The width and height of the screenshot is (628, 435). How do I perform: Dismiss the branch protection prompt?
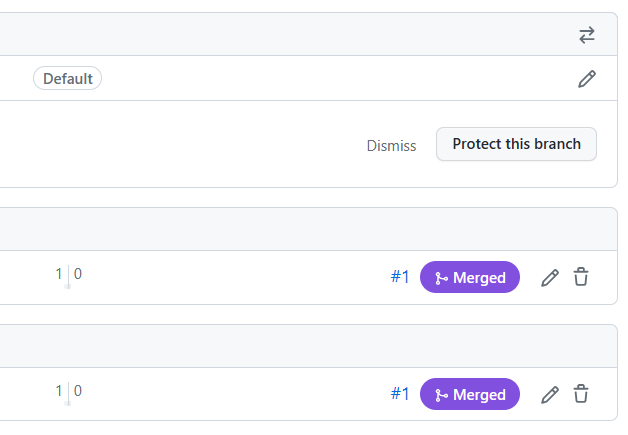391,145
